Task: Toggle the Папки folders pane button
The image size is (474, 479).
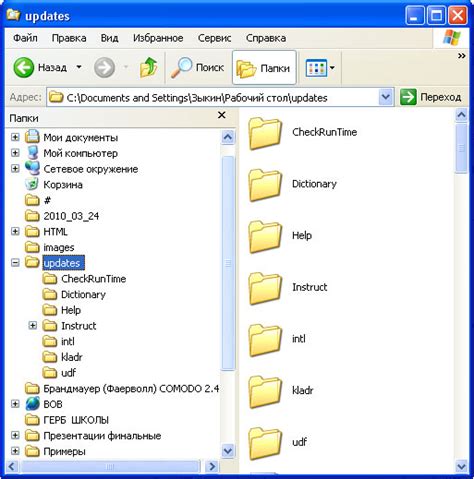Action: pyautogui.click(x=264, y=68)
